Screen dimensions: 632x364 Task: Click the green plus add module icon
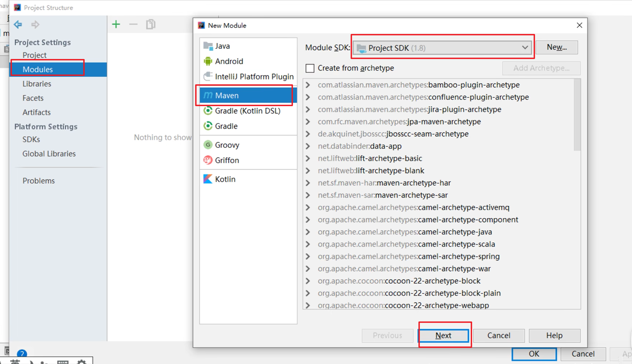coord(116,25)
